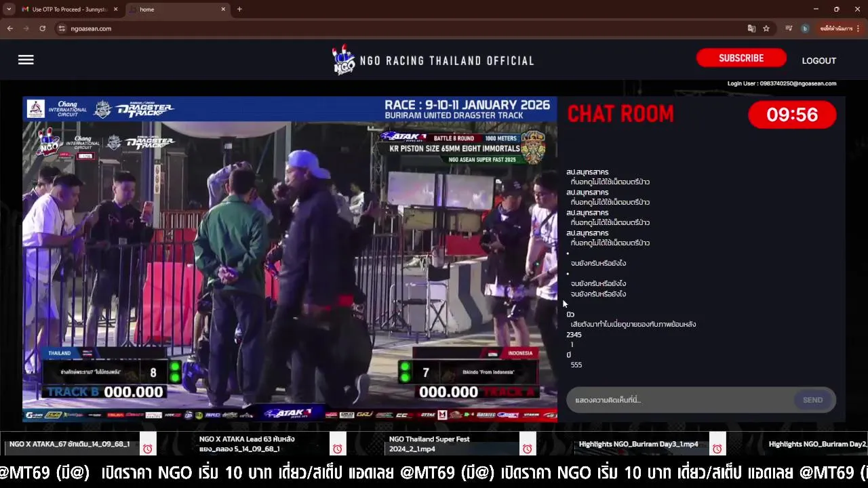
Task: Expand the tab search dropdown arrow
Action: point(9,9)
